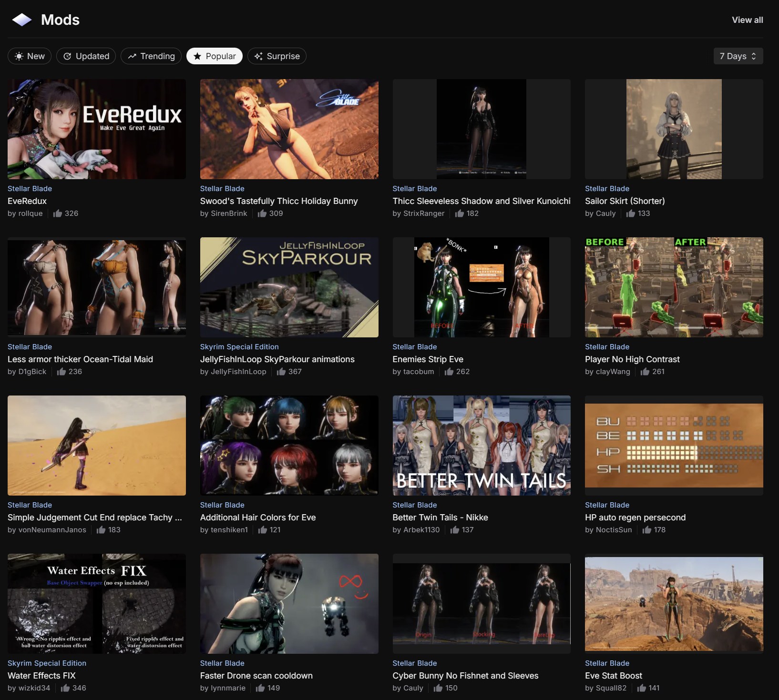Screen dimensions: 779x700
Task: Open Additional Hair Colors for Eve title
Action: click(x=258, y=517)
